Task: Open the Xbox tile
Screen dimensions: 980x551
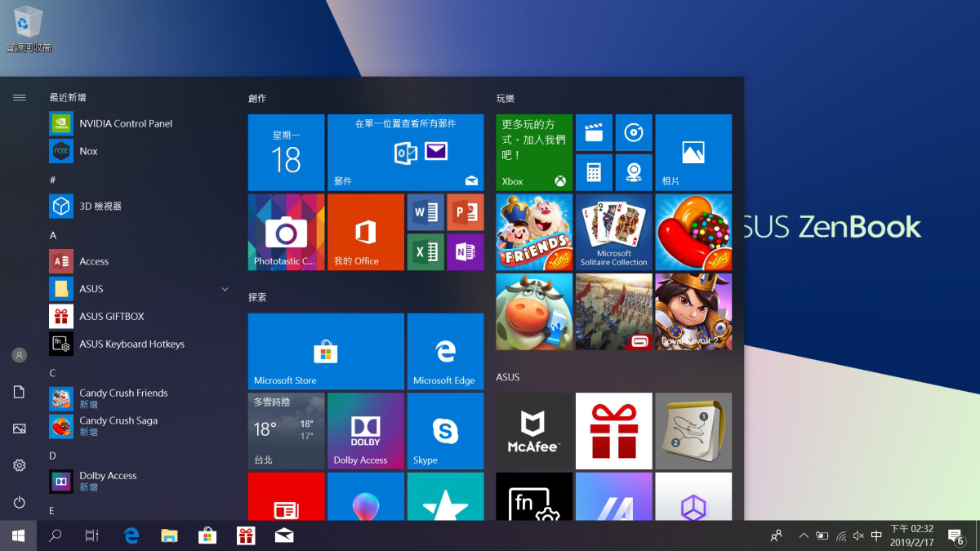Action: pos(533,153)
